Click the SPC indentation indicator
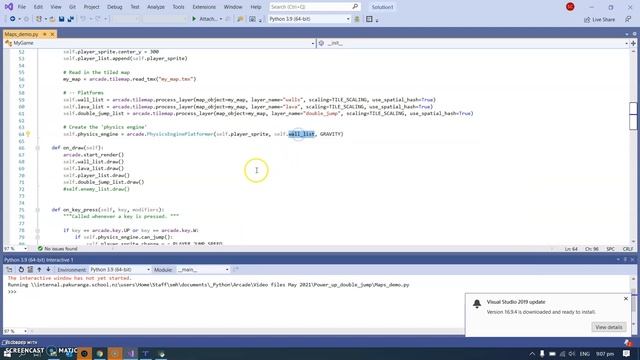This screenshot has height=360, width=640. (x=611, y=249)
